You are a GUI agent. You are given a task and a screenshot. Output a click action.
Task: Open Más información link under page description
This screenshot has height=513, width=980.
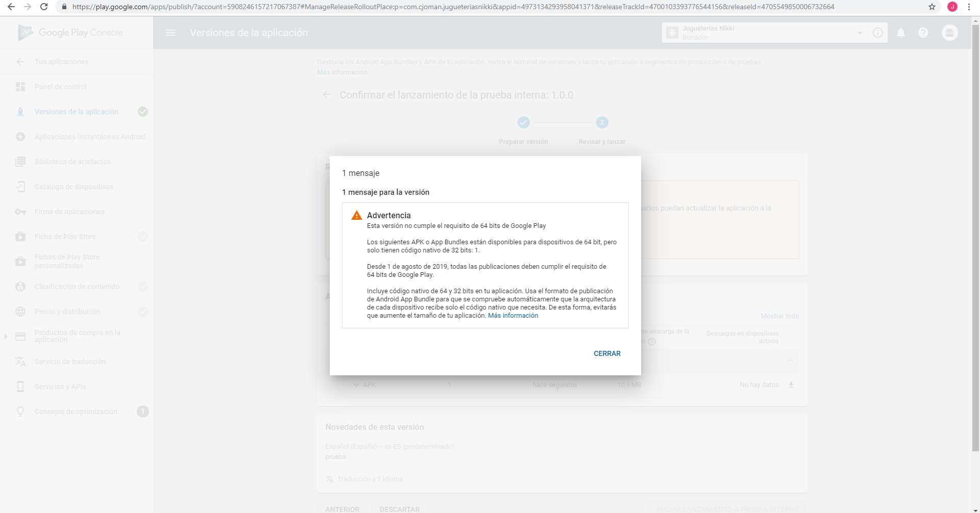(x=342, y=72)
